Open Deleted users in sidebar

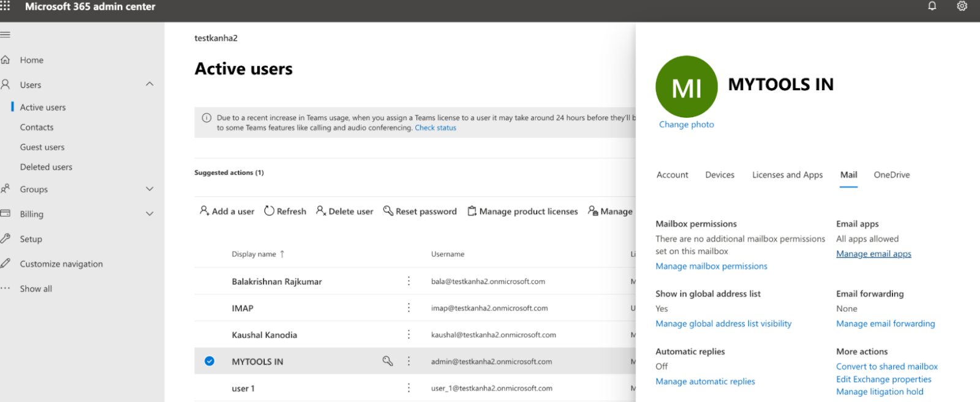46,167
